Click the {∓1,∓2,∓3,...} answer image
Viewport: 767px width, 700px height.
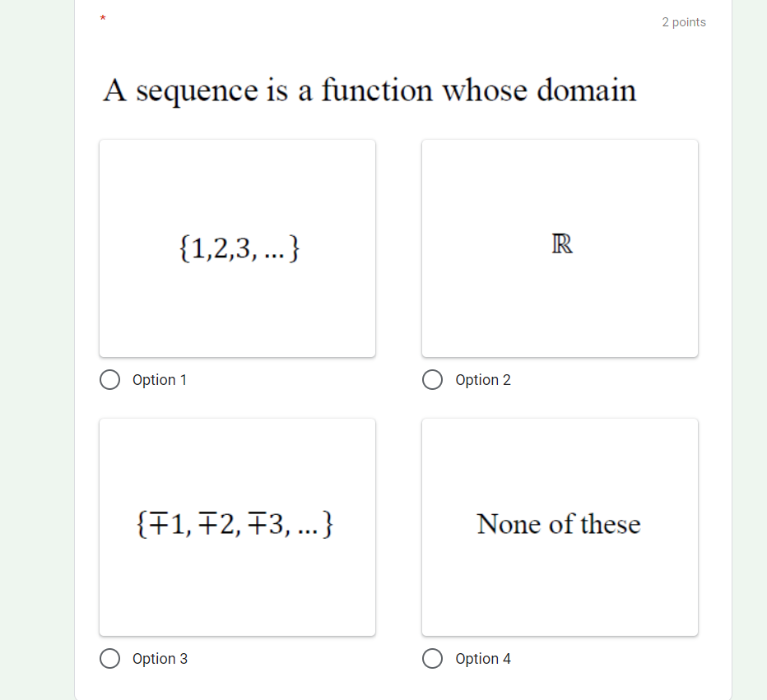237,526
